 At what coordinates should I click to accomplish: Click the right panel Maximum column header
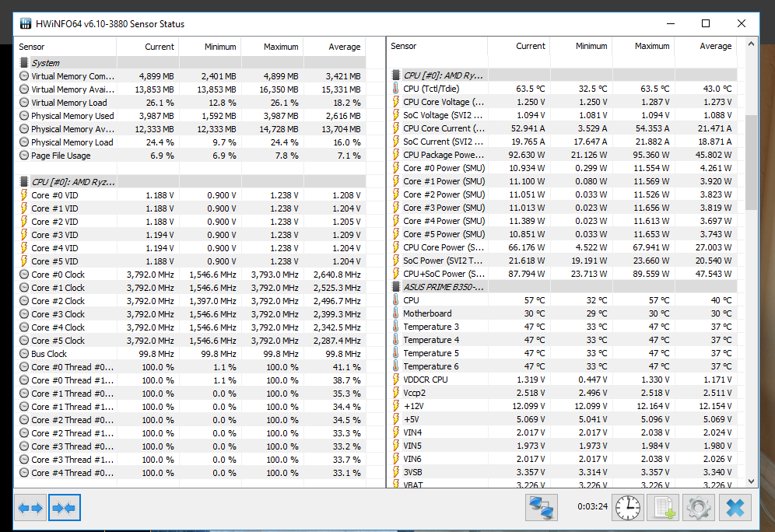point(643,46)
